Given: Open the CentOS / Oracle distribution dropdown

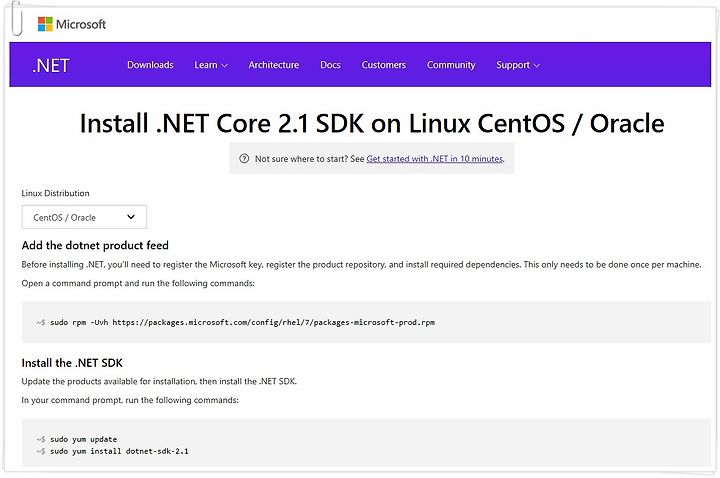Looking at the screenshot, I should pos(84,217).
